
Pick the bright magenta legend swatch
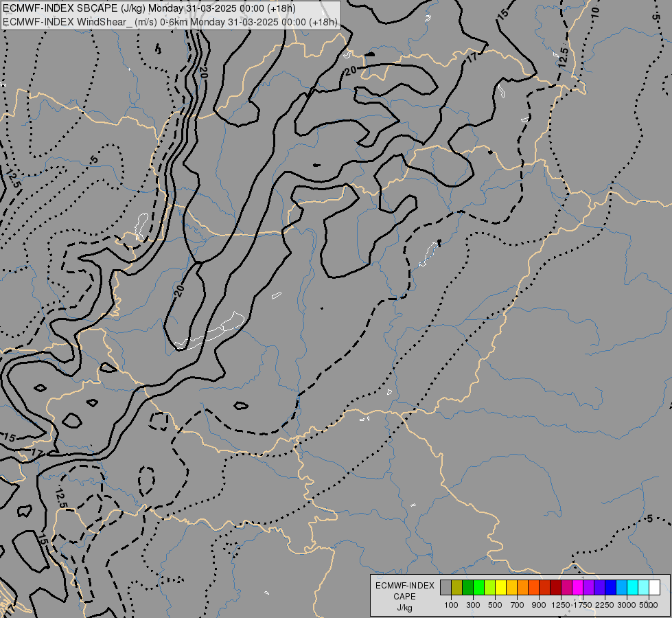[x=578, y=587]
